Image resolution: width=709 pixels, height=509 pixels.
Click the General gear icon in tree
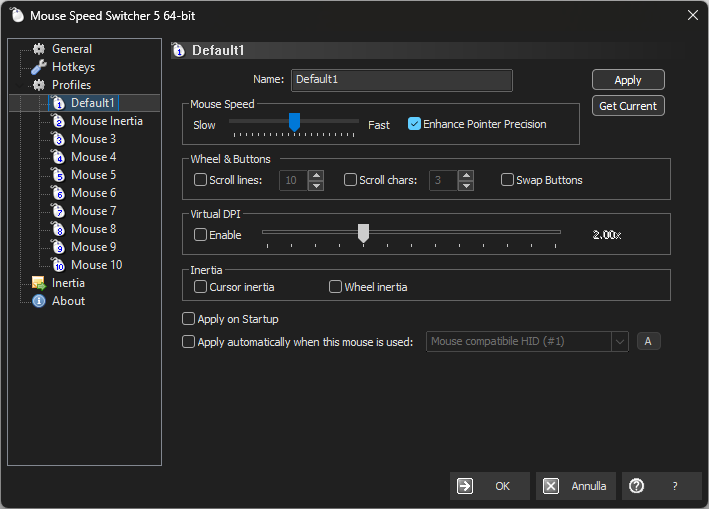39,49
